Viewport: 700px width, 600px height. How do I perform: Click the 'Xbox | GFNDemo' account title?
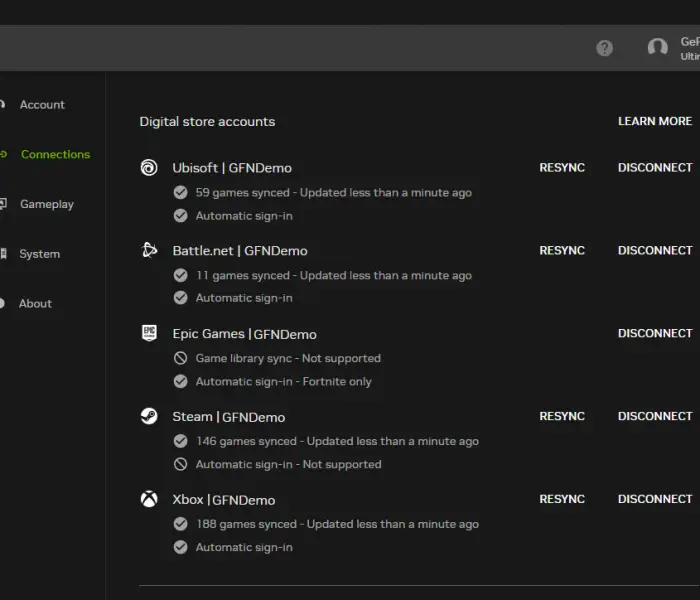[x=224, y=500]
